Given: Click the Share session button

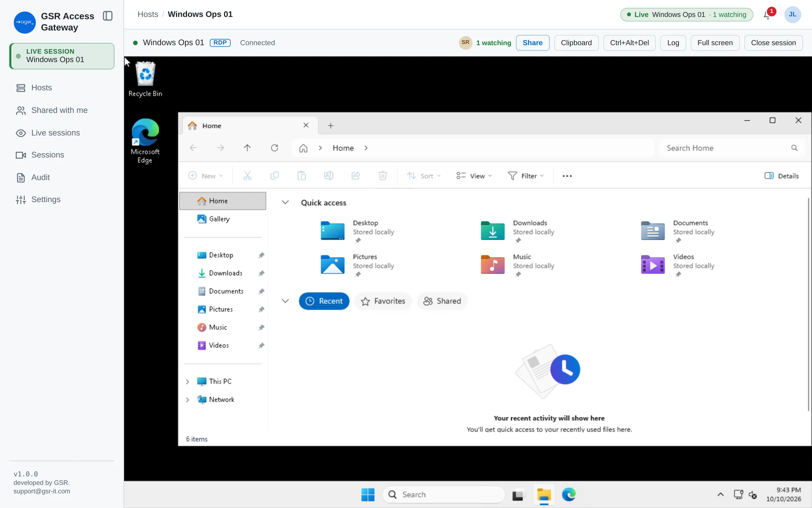Looking at the screenshot, I should [x=533, y=43].
